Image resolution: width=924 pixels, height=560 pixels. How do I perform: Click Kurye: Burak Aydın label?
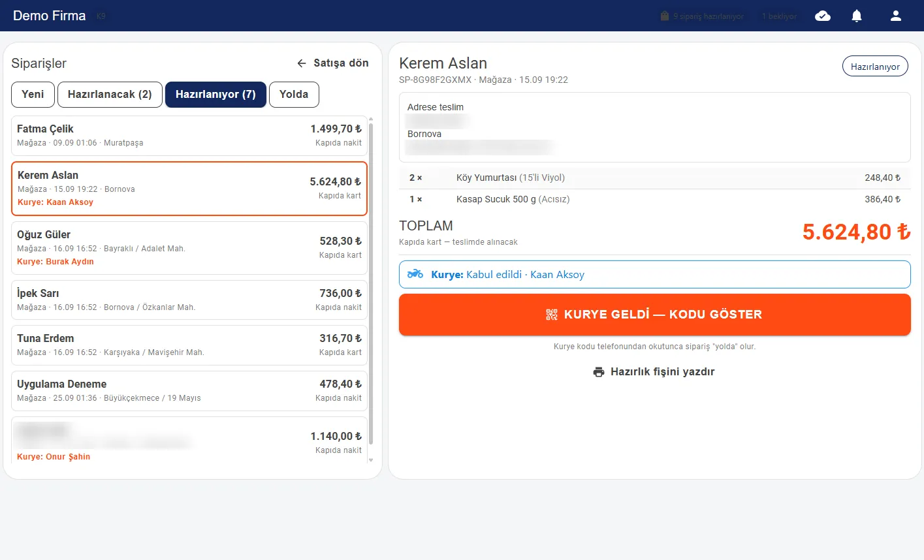click(56, 262)
